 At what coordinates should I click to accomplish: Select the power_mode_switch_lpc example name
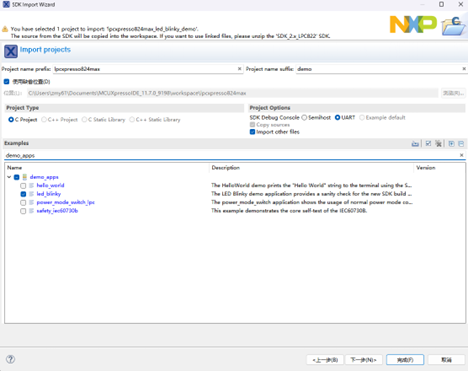click(x=66, y=202)
